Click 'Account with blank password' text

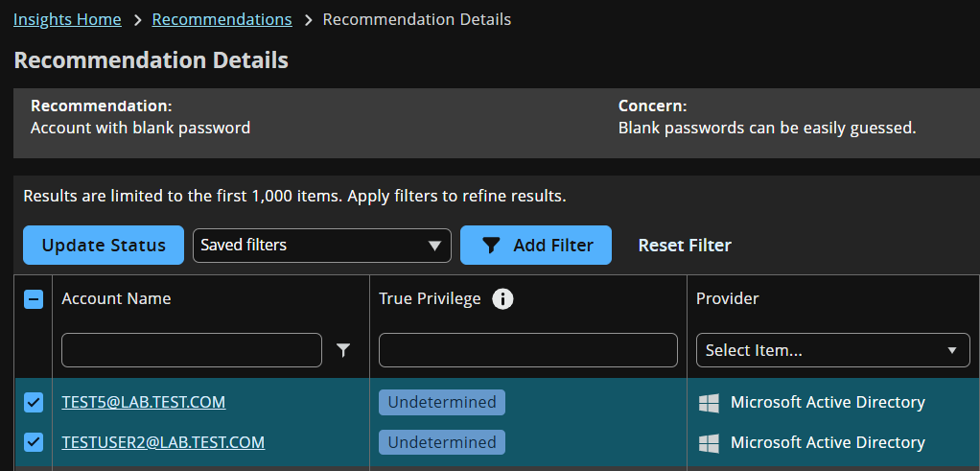tap(141, 129)
